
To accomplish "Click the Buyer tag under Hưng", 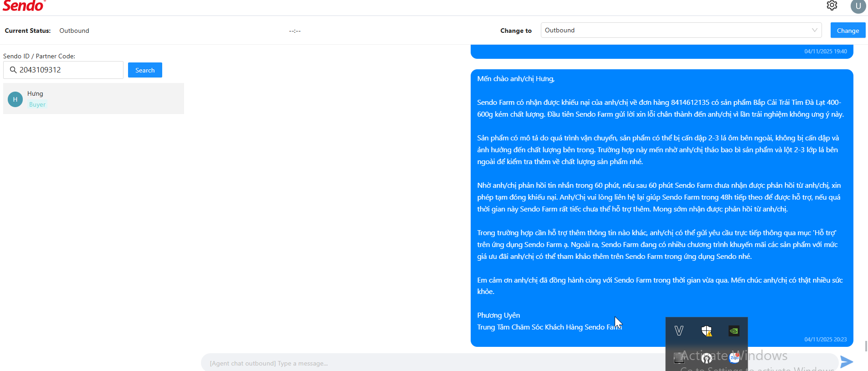I will pyautogui.click(x=37, y=104).
